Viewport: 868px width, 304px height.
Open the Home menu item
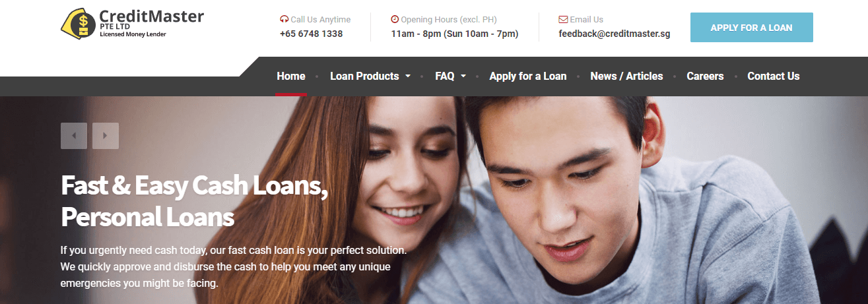pyautogui.click(x=291, y=76)
